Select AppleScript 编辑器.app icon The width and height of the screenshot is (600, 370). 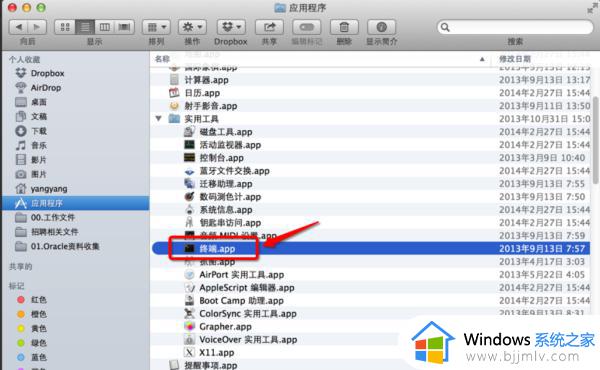click(189, 287)
